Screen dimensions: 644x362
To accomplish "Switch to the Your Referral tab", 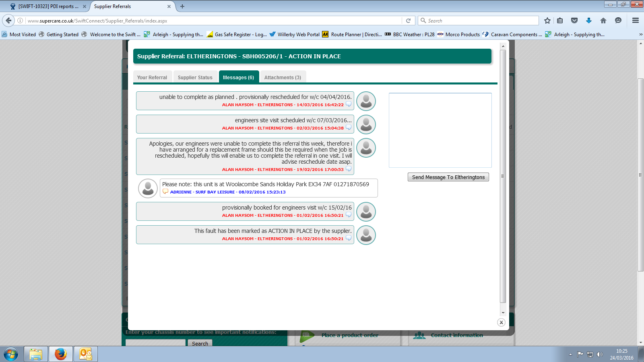I will point(152,77).
